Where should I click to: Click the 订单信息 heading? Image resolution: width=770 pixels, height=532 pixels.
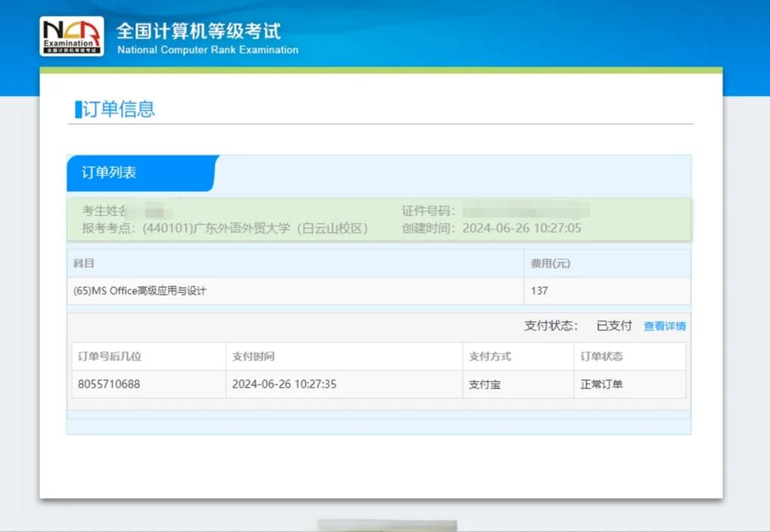(x=118, y=109)
